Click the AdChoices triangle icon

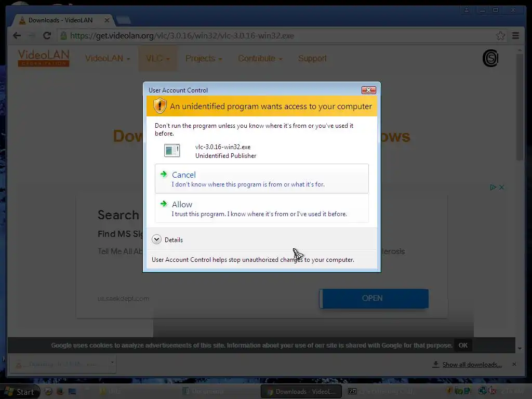coord(493,187)
